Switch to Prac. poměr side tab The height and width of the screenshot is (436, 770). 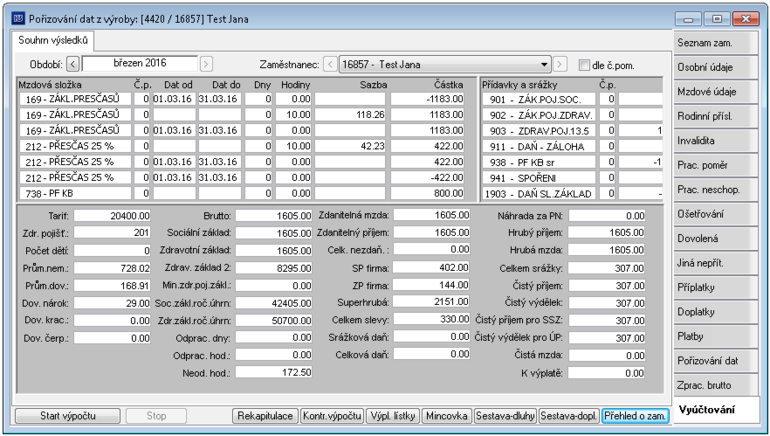click(x=713, y=165)
